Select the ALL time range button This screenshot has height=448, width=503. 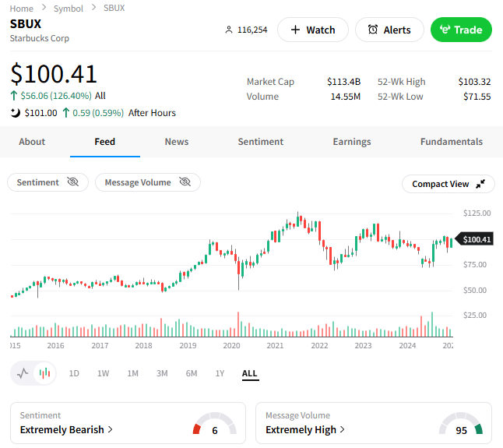tap(250, 373)
